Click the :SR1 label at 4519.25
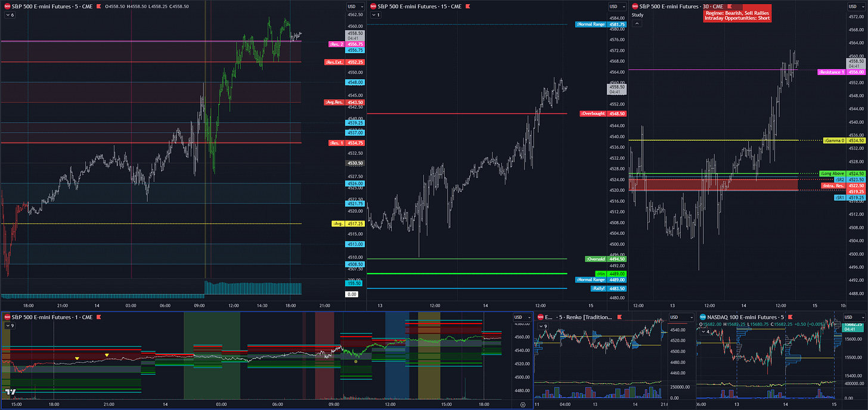The width and height of the screenshot is (868, 410). click(x=839, y=197)
